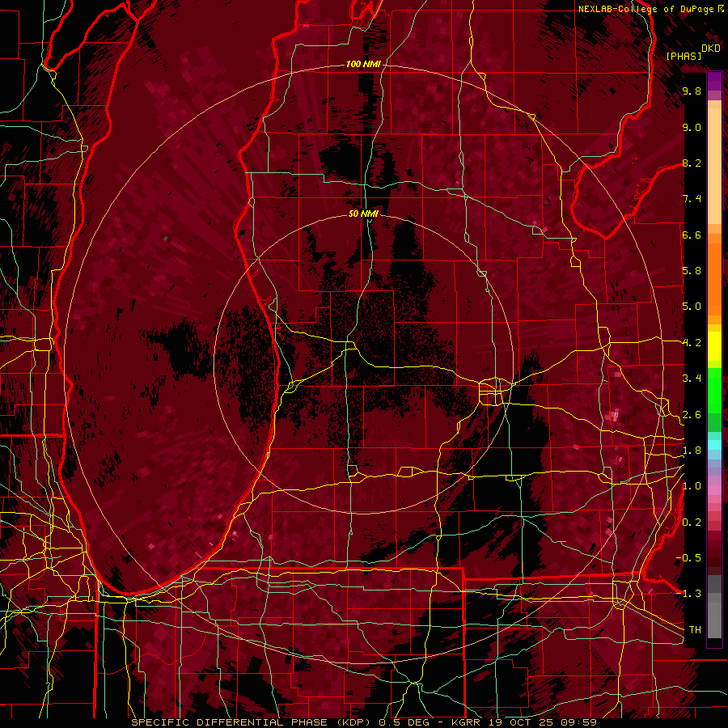Click the "TH" threshold label on the scale
Image resolution: width=728 pixels, height=728 pixels.
coord(695,630)
